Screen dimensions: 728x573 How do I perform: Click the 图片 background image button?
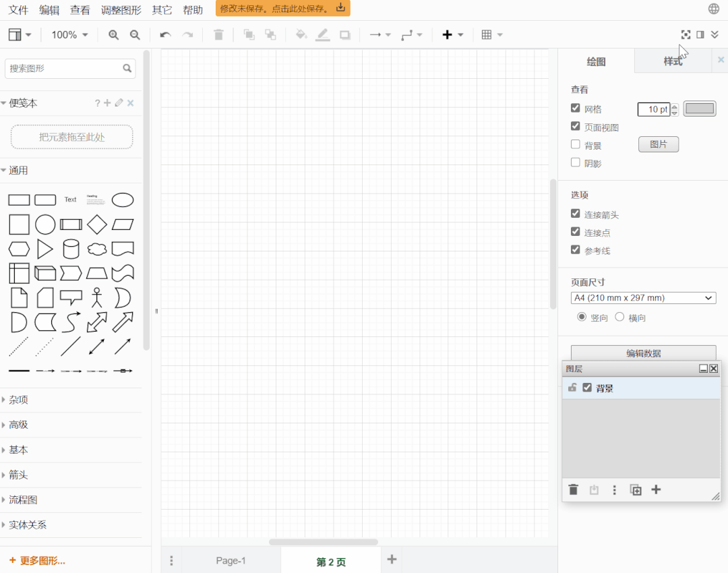[x=659, y=144]
